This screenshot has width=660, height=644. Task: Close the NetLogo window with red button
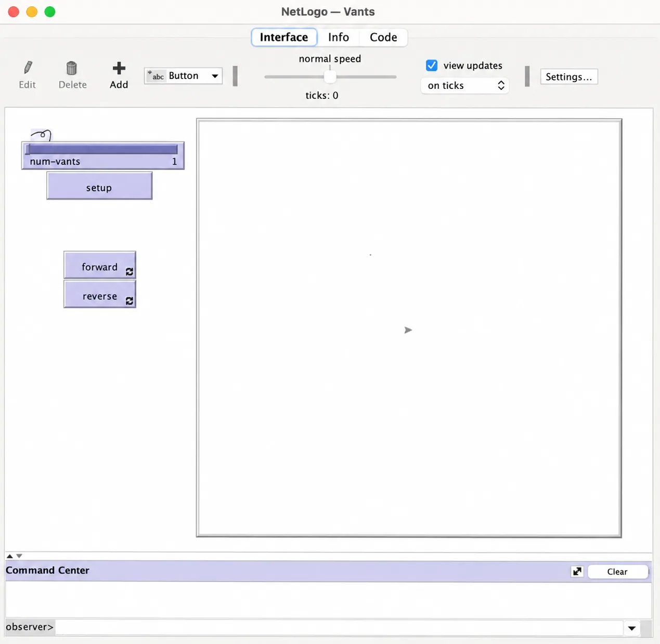coord(14,11)
